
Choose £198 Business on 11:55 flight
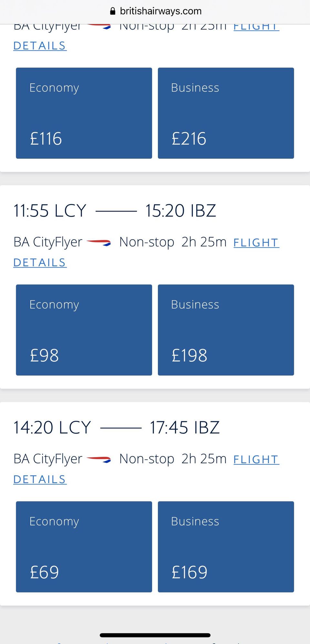point(226,330)
